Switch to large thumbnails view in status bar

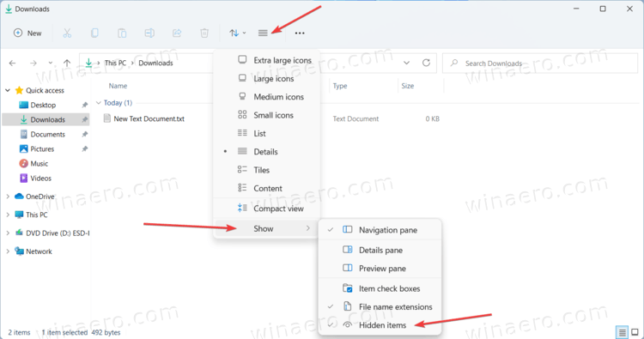coord(635,332)
